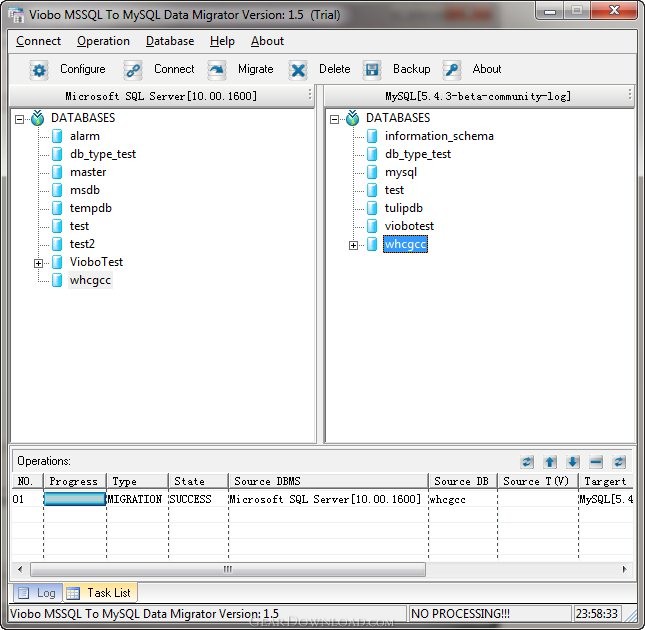Screen dimensions: 645x630
Task: Select test database in MySQL tree
Action: pyautogui.click(x=394, y=190)
